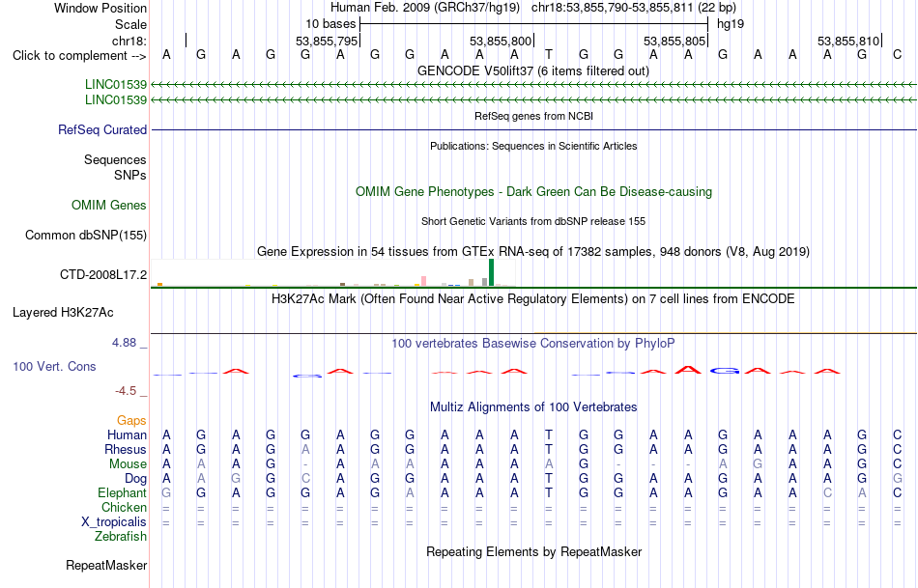Click the Scale track label
The width and height of the screenshot is (918, 588).
click(130, 24)
